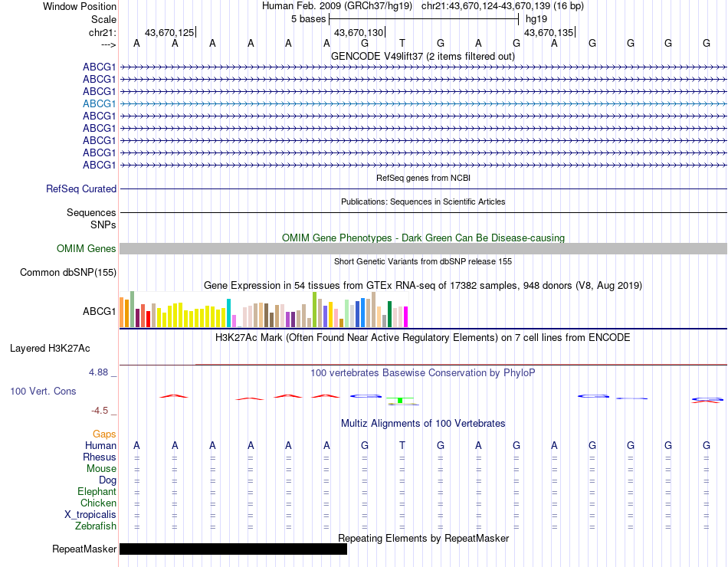Click the green PhyloP conservation bar

point(400,400)
